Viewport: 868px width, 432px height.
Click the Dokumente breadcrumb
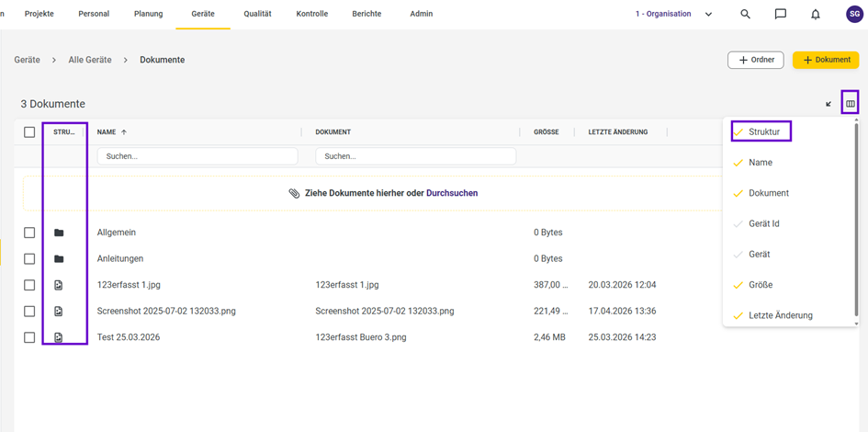(163, 60)
